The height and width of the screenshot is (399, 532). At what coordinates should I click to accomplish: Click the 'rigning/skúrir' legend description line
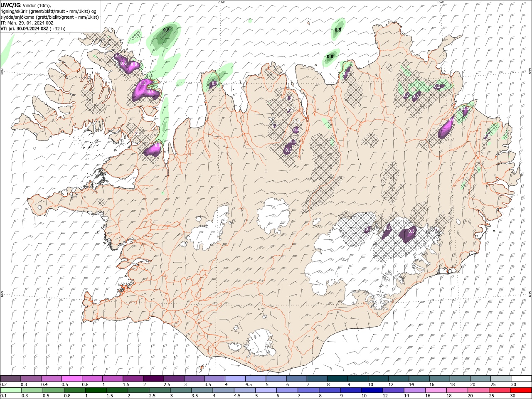(49, 11)
